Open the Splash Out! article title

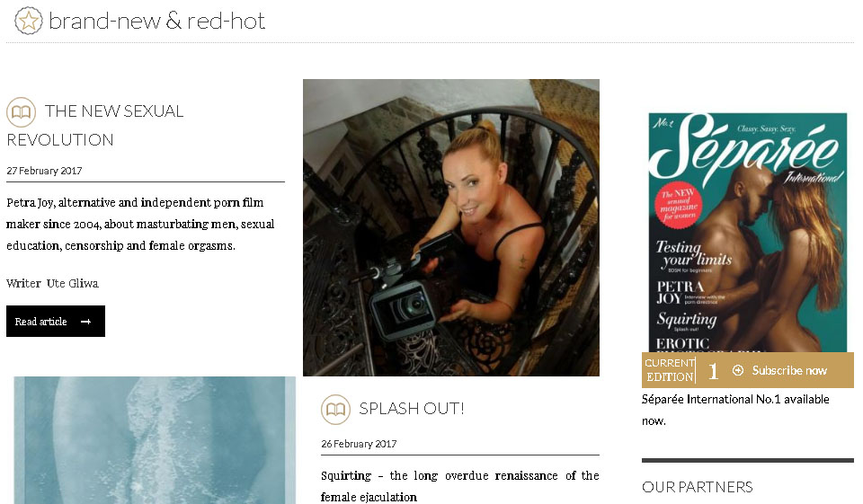click(412, 408)
